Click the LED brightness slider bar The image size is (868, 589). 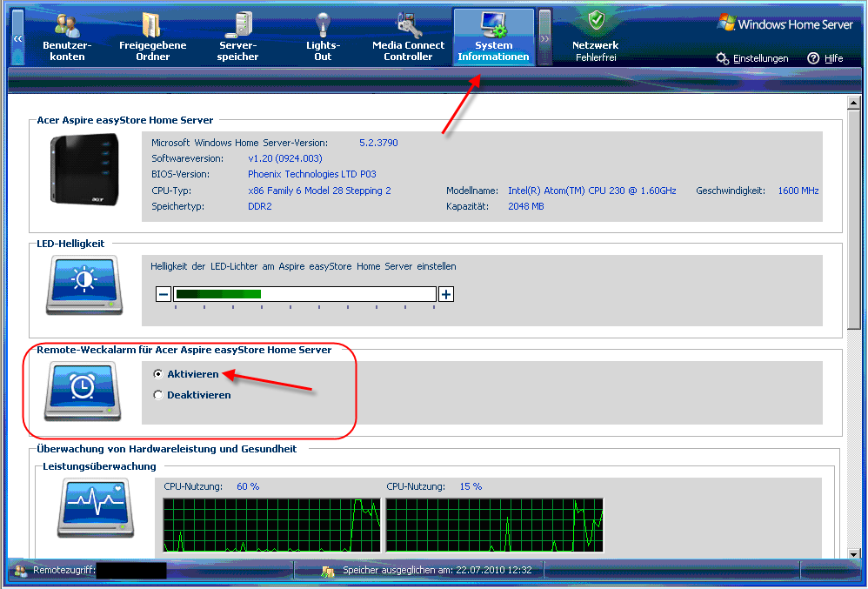(x=305, y=294)
